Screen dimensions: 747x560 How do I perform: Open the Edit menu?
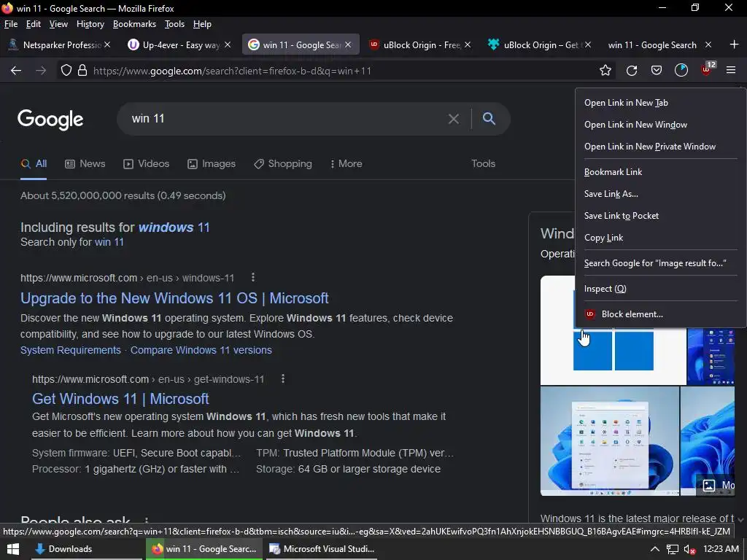tap(34, 24)
